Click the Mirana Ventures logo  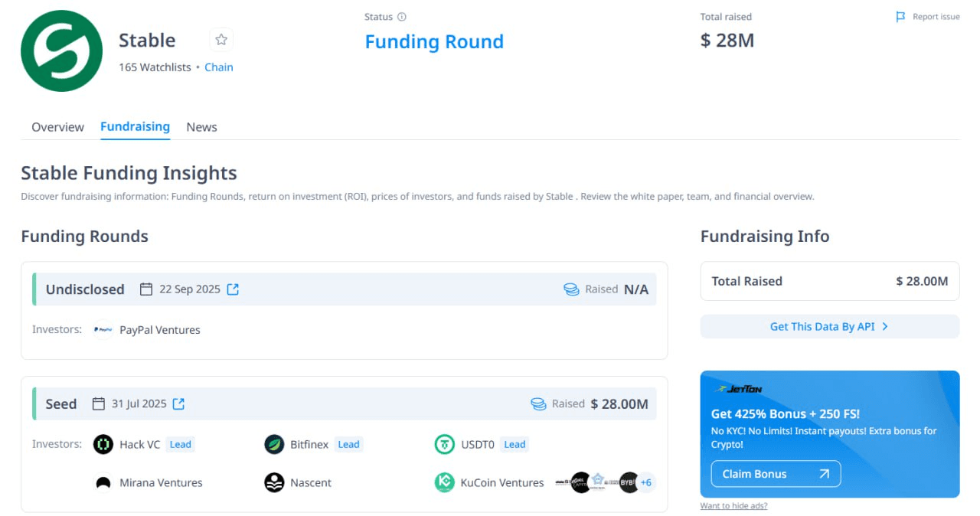pyautogui.click(x=103, y=483)
